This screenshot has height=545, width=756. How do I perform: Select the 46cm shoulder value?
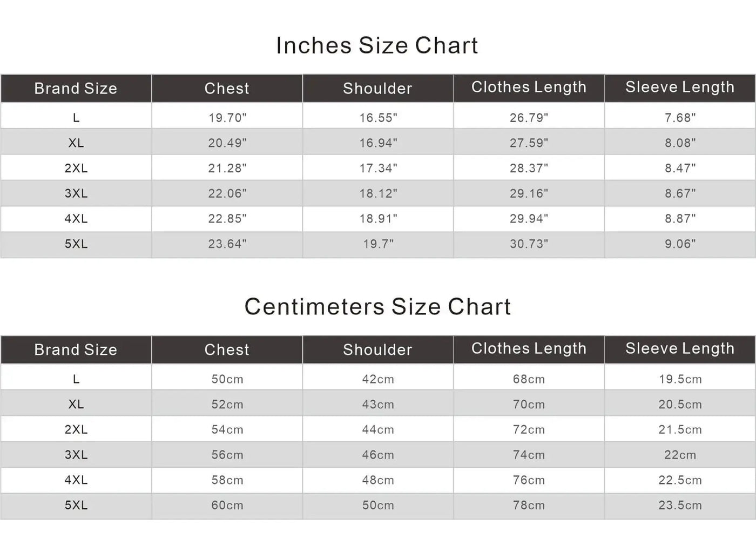coord(378,455)
